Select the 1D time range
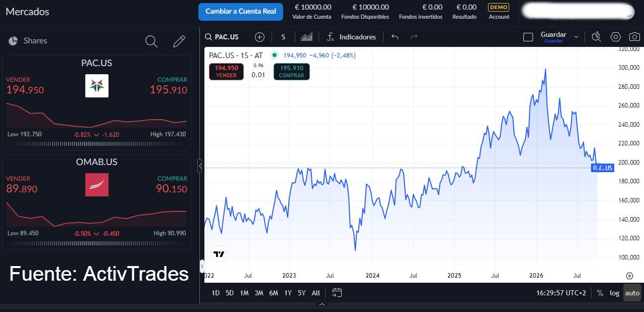The height and width of the screenshot is (312, 644). 216,293
